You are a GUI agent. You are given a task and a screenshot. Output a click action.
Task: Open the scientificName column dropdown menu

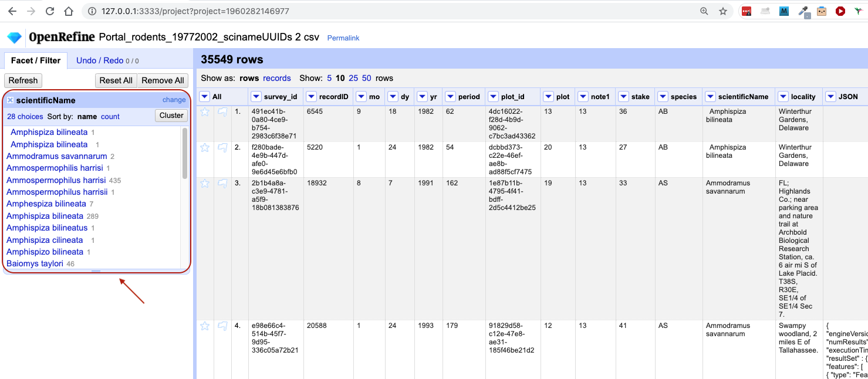point(710,97)
